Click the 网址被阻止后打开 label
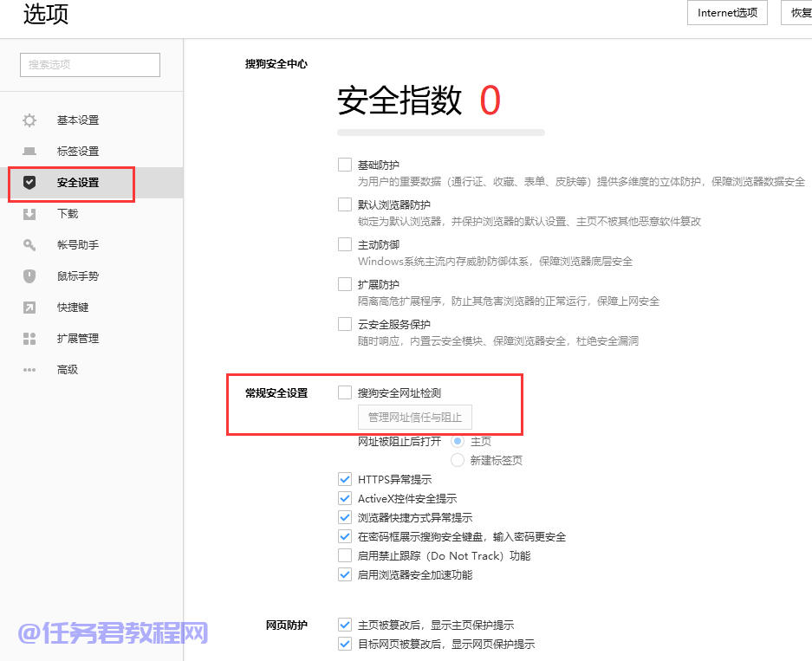Image resolution: width=812 pixels, height=661 pixels. pos(400,441)
